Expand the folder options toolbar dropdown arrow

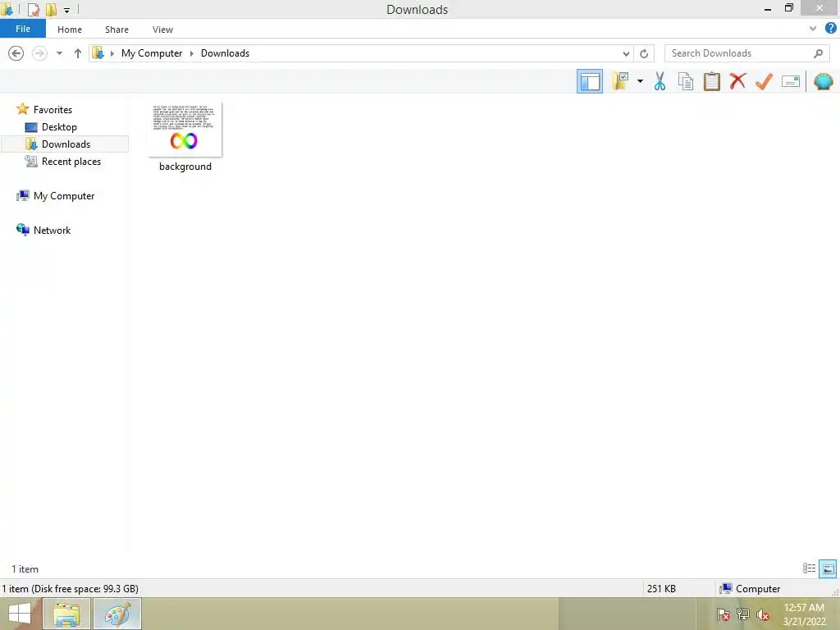640,81
